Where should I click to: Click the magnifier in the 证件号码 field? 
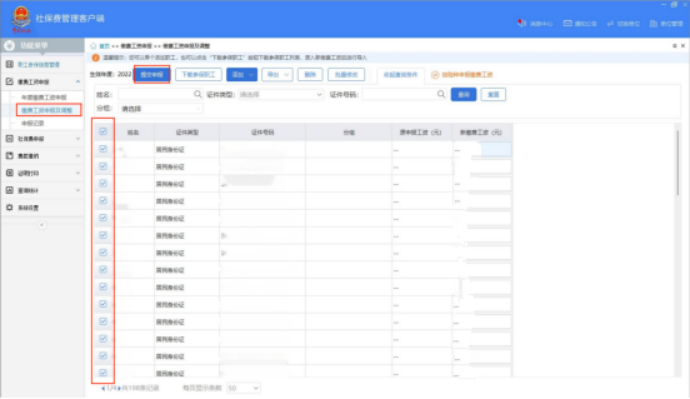441,94
